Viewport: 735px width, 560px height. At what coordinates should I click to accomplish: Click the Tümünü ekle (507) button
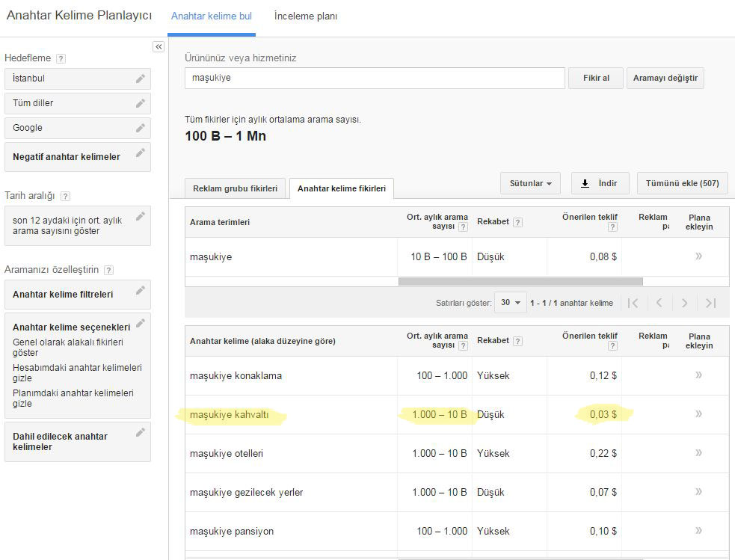tap(682, 183)
